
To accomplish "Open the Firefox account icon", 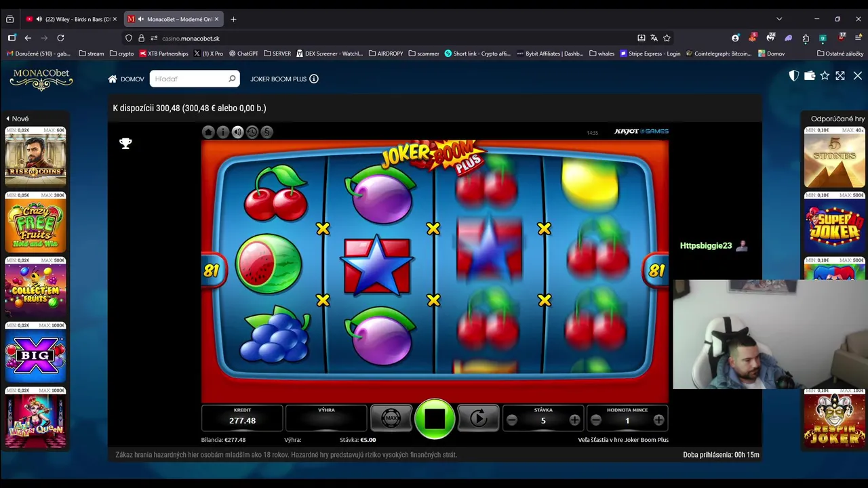I will tap(735, 38).
